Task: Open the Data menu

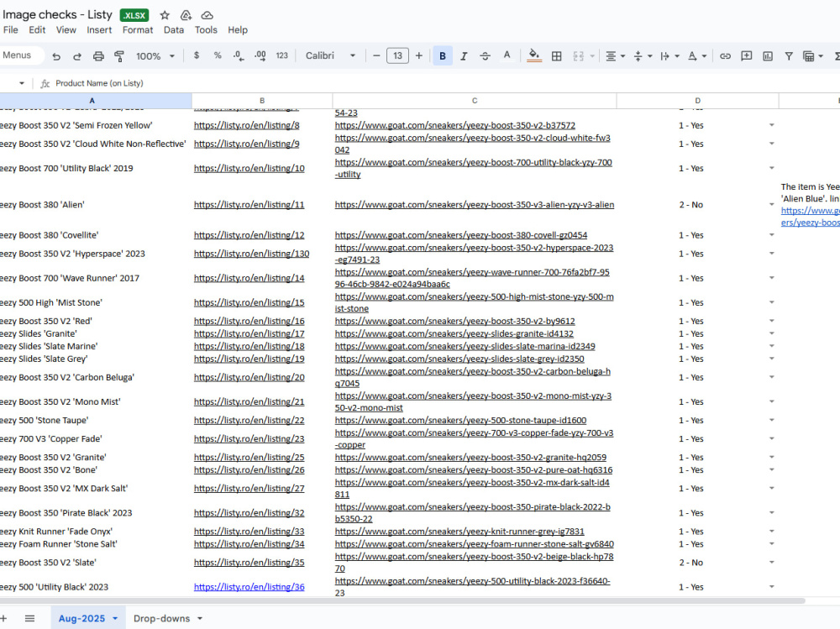Action: pos(174,30)
